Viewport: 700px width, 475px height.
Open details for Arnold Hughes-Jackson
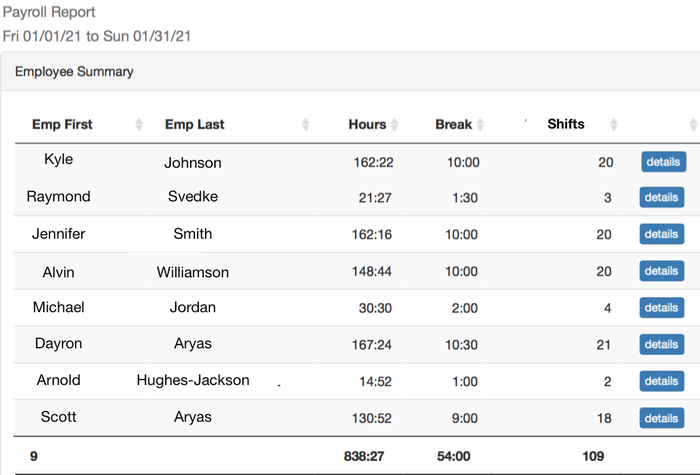(x=662, y=381)
